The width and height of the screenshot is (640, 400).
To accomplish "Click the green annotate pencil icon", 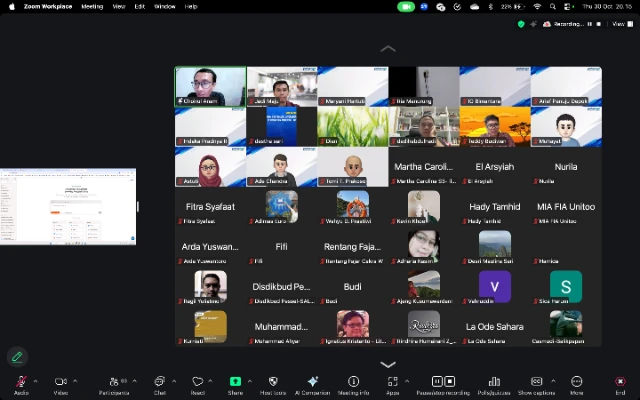I will pyautogui.click(x=17, y=357).
